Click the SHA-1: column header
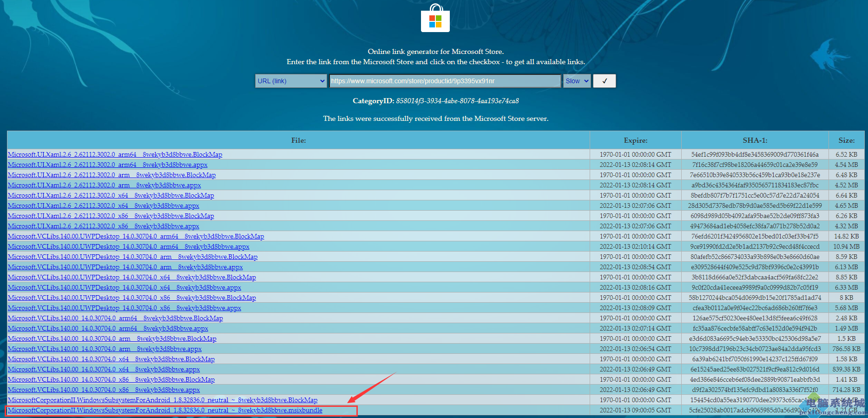The image size is (868, 418). [755, 140]
